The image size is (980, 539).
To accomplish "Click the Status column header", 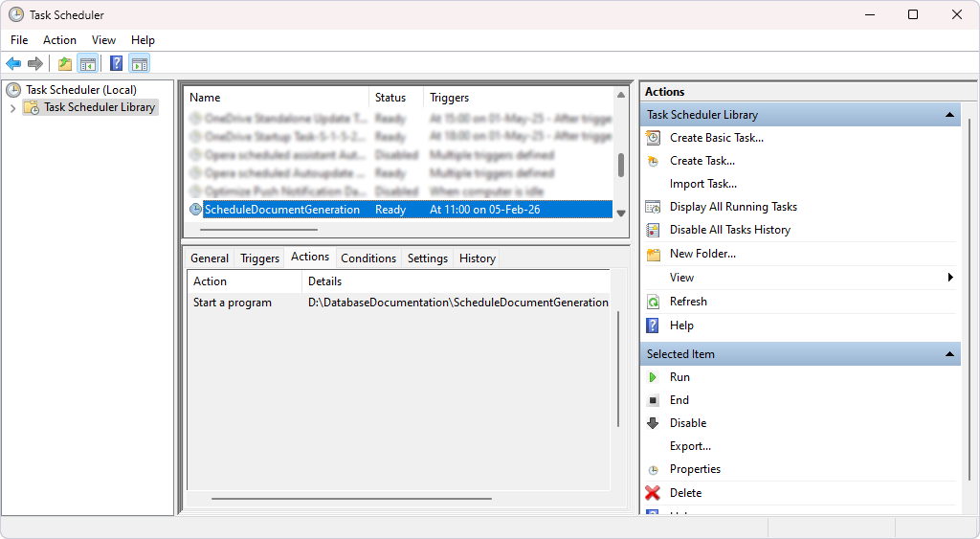I will [x=395, y=98].
